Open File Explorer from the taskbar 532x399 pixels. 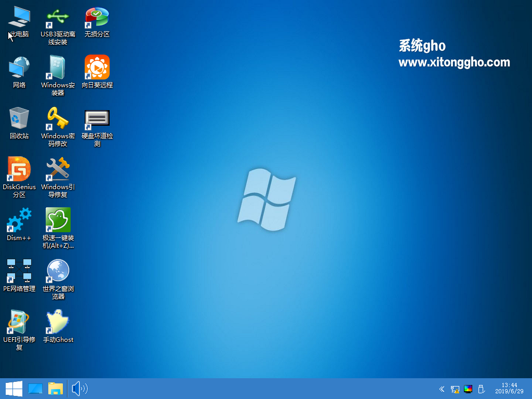[55, 389]
